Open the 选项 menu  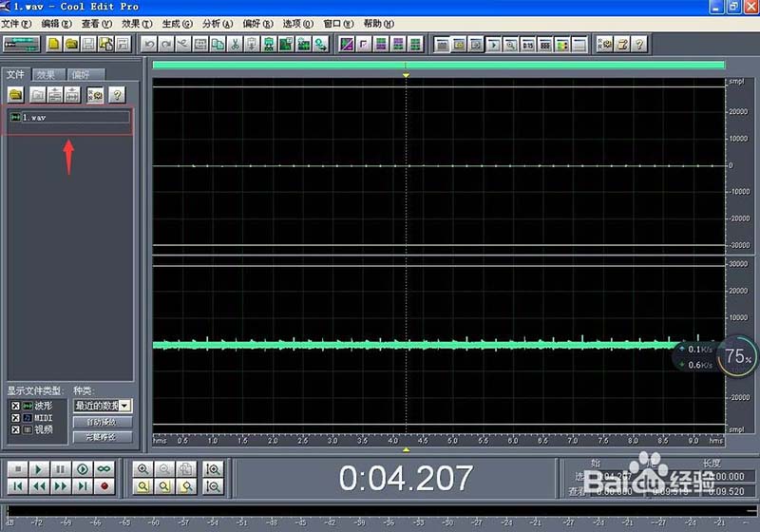(x=298, y=23)
